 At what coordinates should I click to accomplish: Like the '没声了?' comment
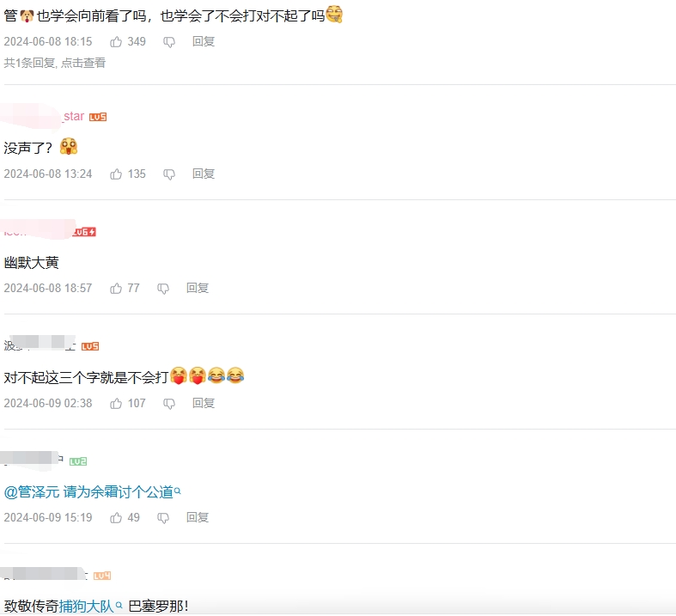click(x=116, y=174)
